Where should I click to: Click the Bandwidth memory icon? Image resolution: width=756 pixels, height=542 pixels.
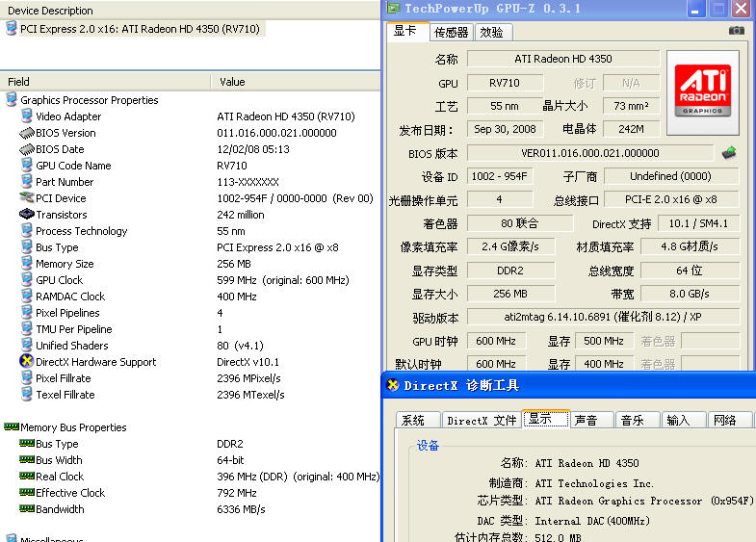[x=27, y=508]
